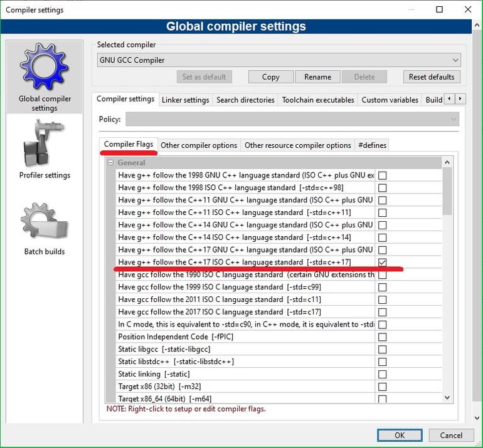The height and width of the screenshot is (448, 483).
Task: Click the tab scroll right arrow
Action: tap(460, 99)
